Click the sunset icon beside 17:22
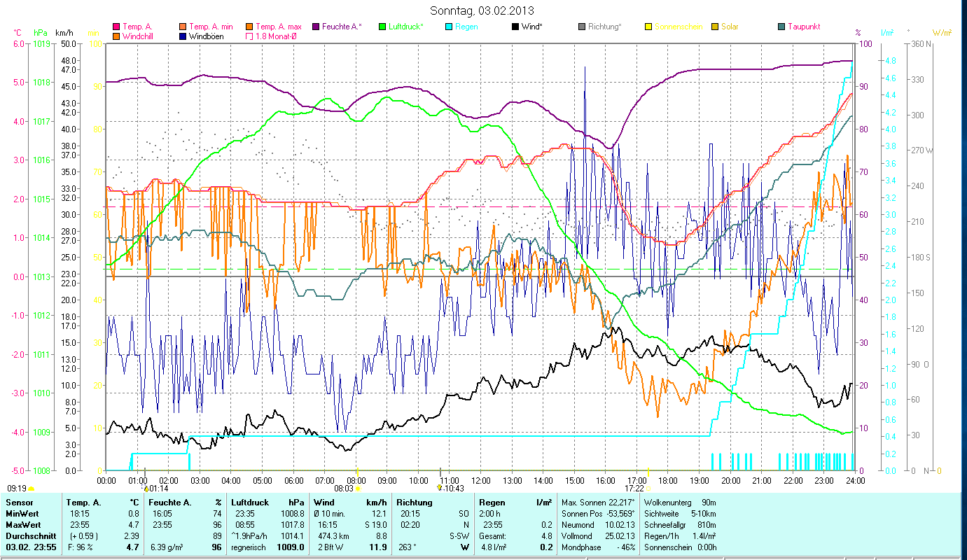The height and width of the screenshot is (560, 967). (649, 489)
